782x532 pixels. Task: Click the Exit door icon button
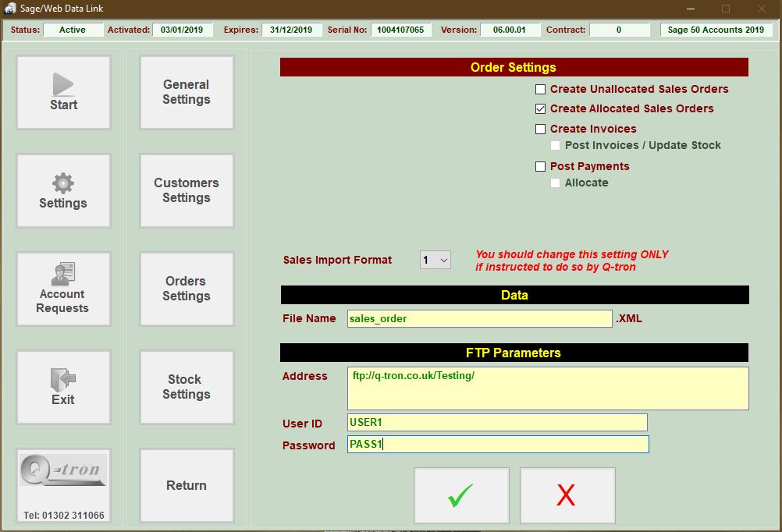pyautogui.click(x=63, y=388)
